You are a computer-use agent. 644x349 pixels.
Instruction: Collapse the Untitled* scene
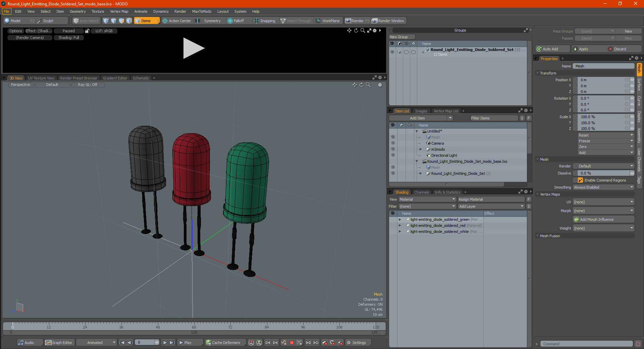[x=417, y=131]
